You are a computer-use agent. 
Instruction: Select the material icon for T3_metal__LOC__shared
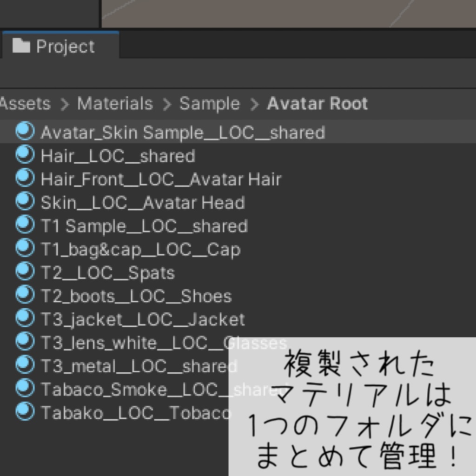(x=24, y=366)
